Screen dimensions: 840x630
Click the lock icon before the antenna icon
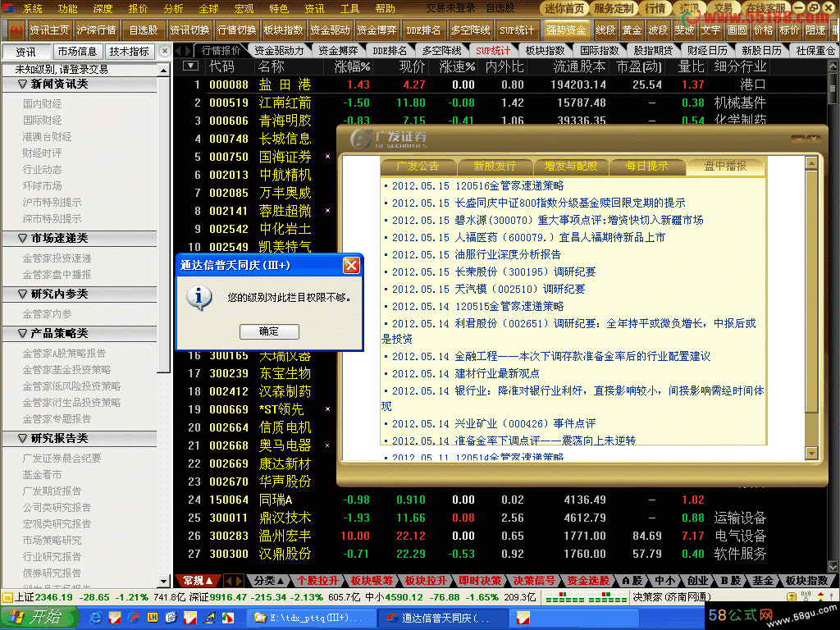[x=792, y=597]
